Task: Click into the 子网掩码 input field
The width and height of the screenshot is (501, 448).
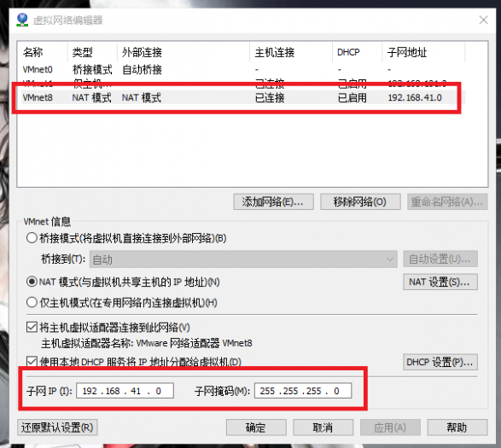Action: [x=303, y=391]
